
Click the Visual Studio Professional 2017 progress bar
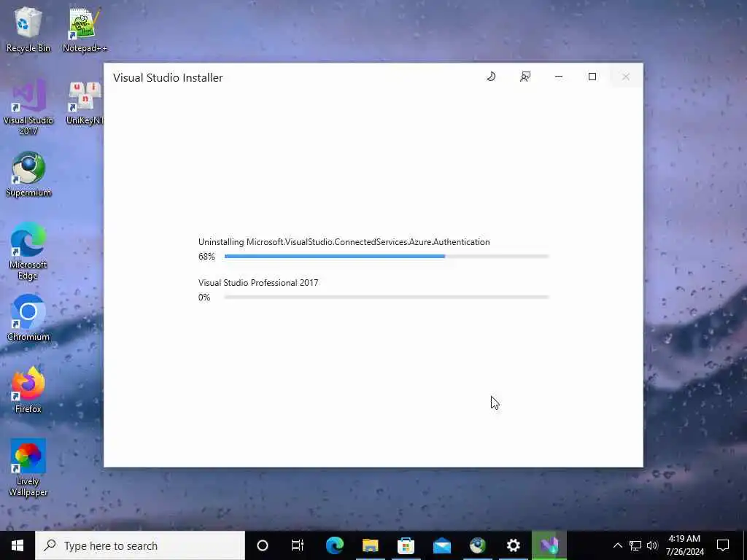[387, 297]
